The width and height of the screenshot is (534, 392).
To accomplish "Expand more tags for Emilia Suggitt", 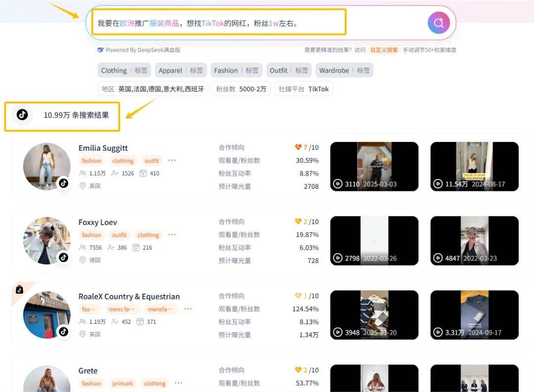I will tap(172, 161).
